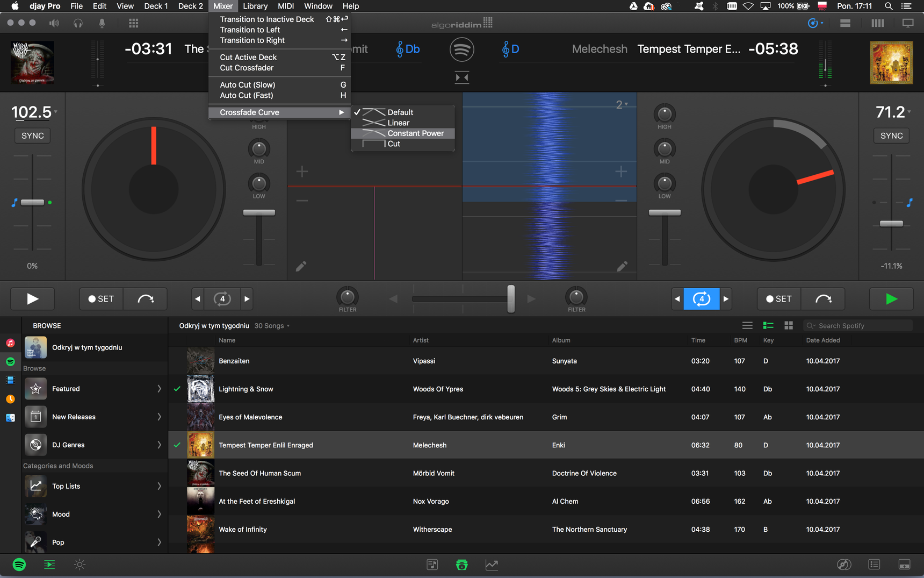Open the queue icon in bottom bar
The height and width of the screenshot is (578, 924).
point(49,565)
